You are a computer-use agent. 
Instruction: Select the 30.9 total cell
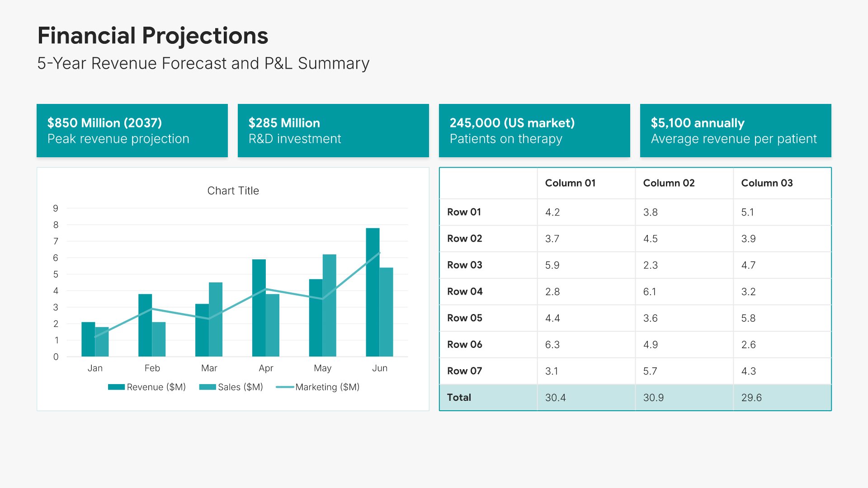coord(653,398)
